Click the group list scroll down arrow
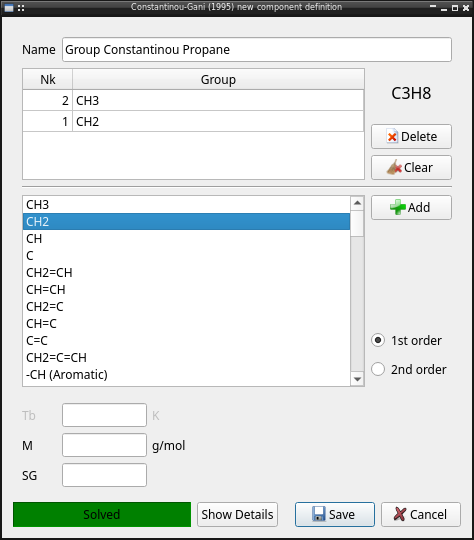The width and height of the screenshot is (474, 540). tap(357, 379)
